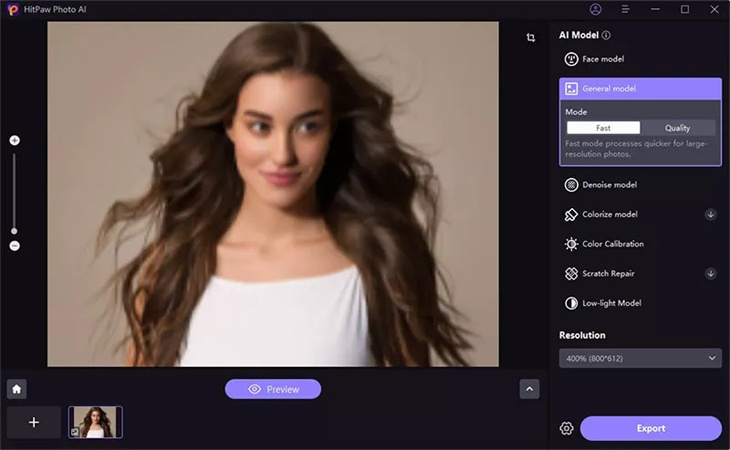This screenshot has width=730, height=450.
Task: Click the AI Model info icon
Action: coord(606,35)
